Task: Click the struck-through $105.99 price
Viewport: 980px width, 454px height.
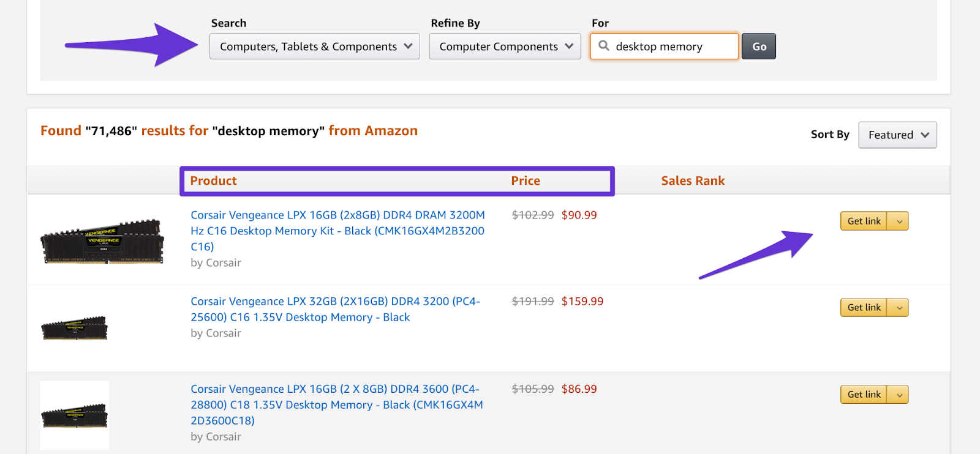Action: [533, 389]
